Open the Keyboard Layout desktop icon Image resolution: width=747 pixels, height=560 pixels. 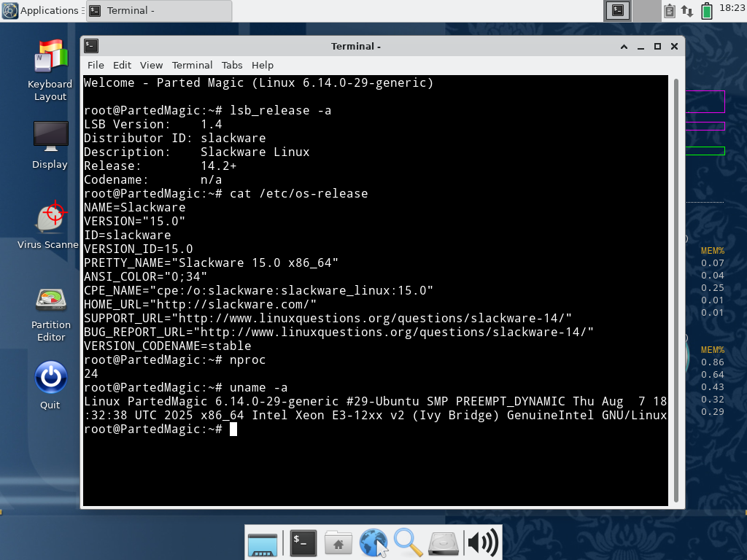[50, 58]
